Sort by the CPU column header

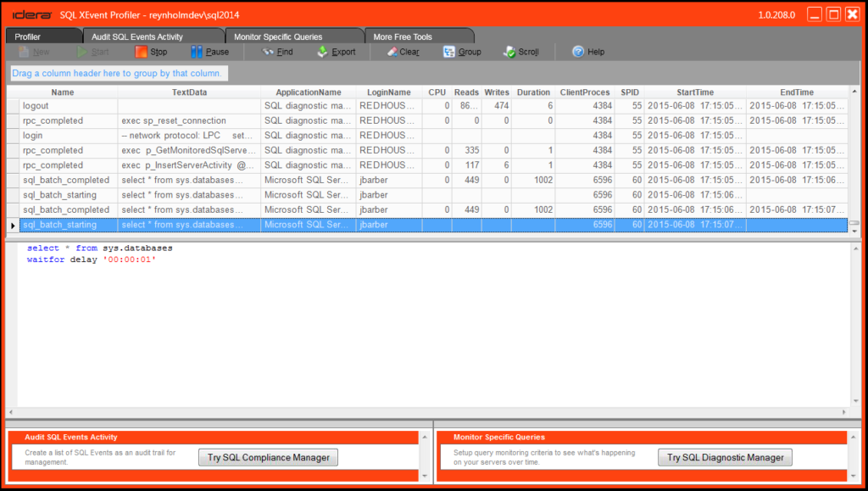(x=437, y=92)
